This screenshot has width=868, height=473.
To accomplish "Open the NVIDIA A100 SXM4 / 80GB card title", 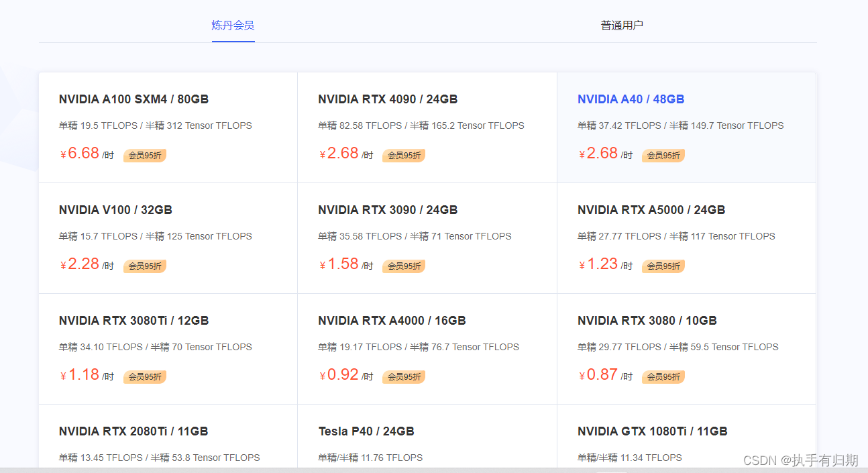I will pos(133,99).
